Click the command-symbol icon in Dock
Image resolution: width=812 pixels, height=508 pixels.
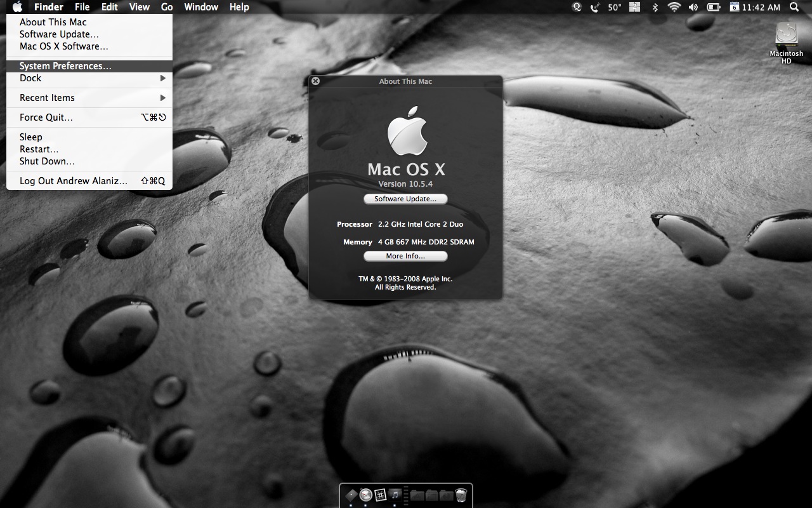(x=381, y=495)
